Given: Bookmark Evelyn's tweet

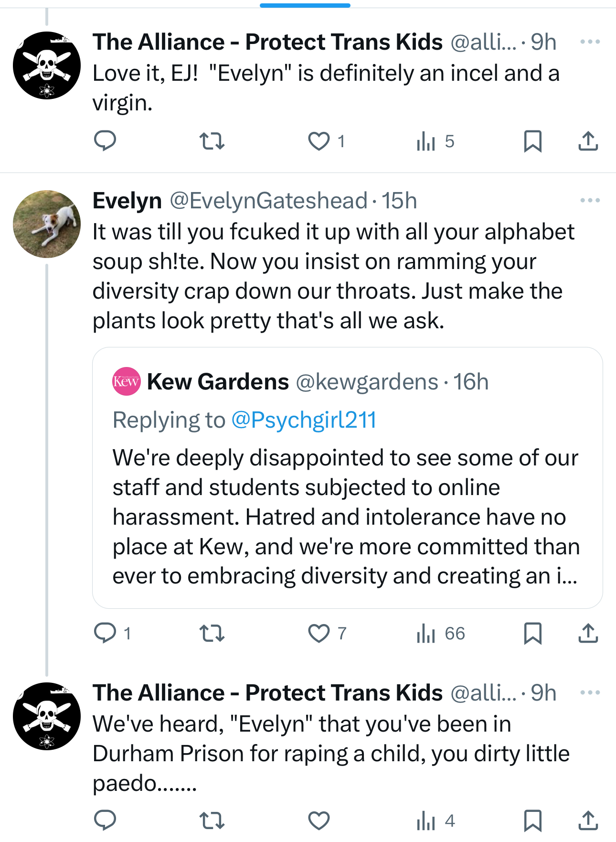Looking at the screenshot, I should coord(532,633).
